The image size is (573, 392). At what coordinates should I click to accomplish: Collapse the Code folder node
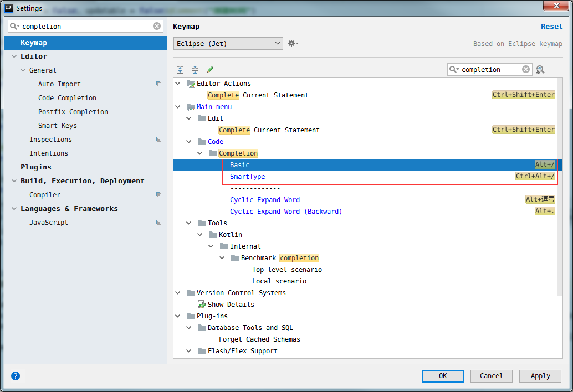[x=189, y=142]
